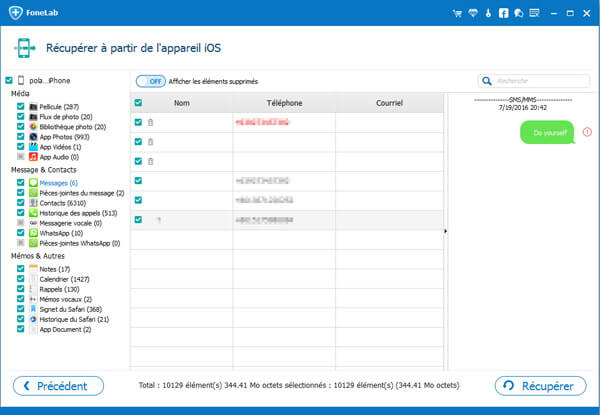600x415 pixels.
Task: Click the Pellicule camera roll icon
Action: pyautogui.click(x=33, y=107)
